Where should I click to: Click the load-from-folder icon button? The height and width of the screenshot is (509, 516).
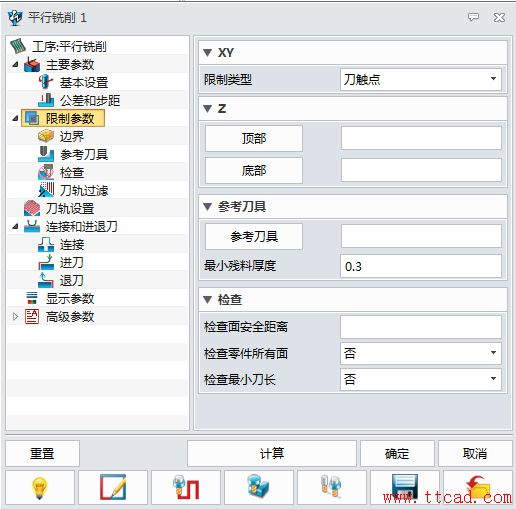click(478, 488)
